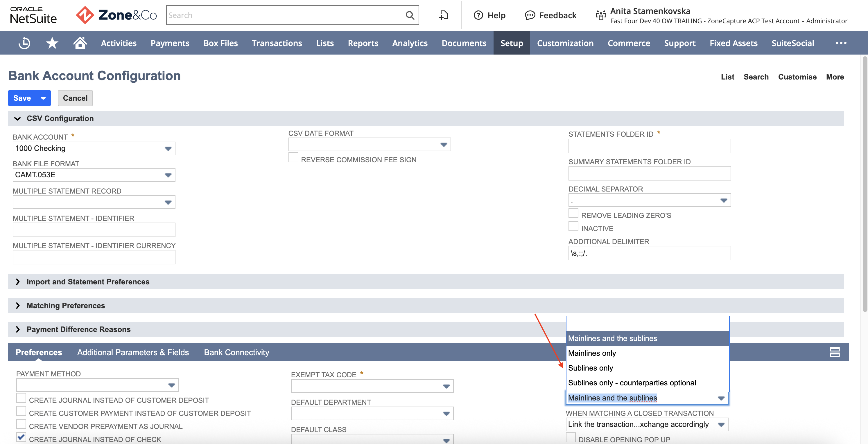Switch to the Bank Connectivity tab

pos(236,352)
